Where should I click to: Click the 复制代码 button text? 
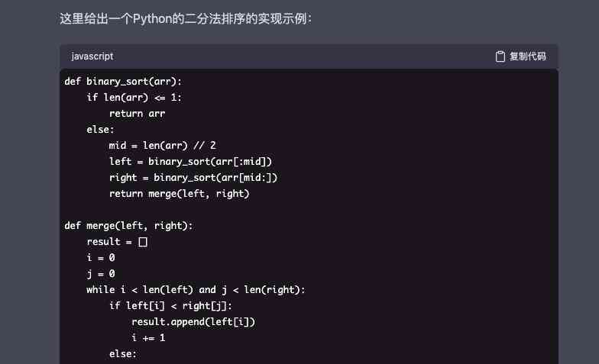(x=527, y=56)
